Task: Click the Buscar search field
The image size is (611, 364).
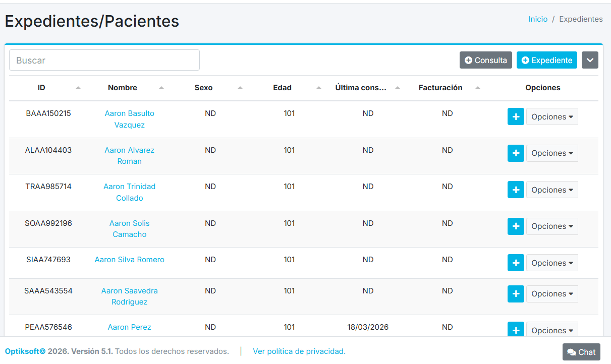Action: pos(104,60)
